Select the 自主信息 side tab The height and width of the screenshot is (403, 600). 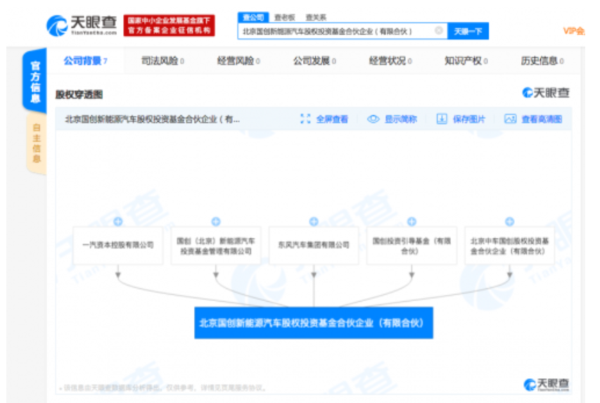point(36,143)
